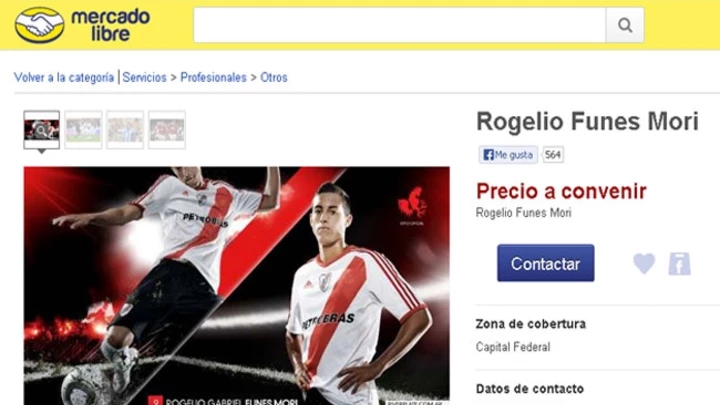Open the Mercado Libre handshake logo
720x405 pixels.
[x=39, y=25]
